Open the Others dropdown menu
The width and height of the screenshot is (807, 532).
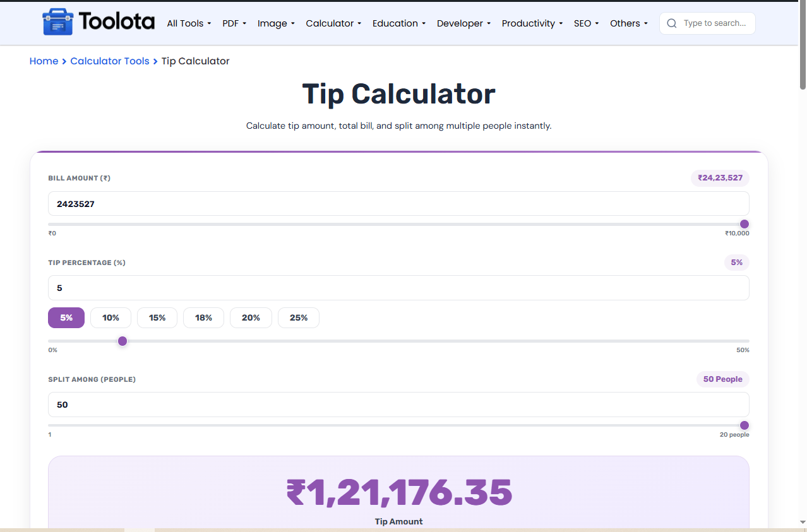coord(629,23)
